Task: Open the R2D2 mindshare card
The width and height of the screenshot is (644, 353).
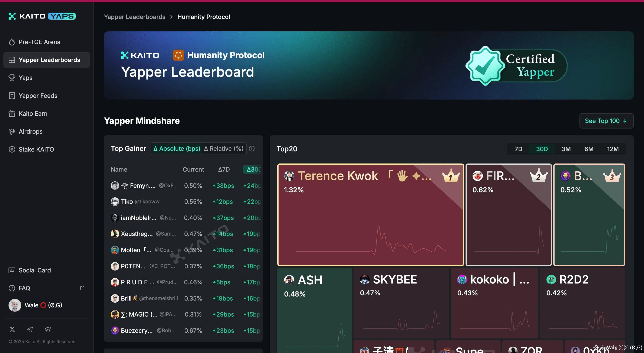Action: [582, 303]
